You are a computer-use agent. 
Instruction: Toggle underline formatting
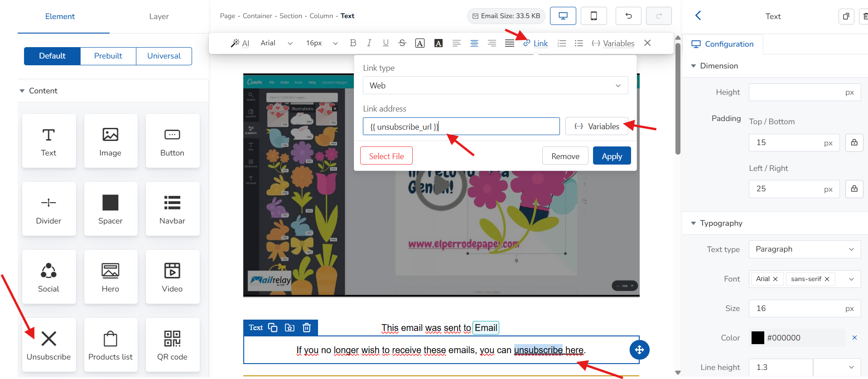(386, 43)
